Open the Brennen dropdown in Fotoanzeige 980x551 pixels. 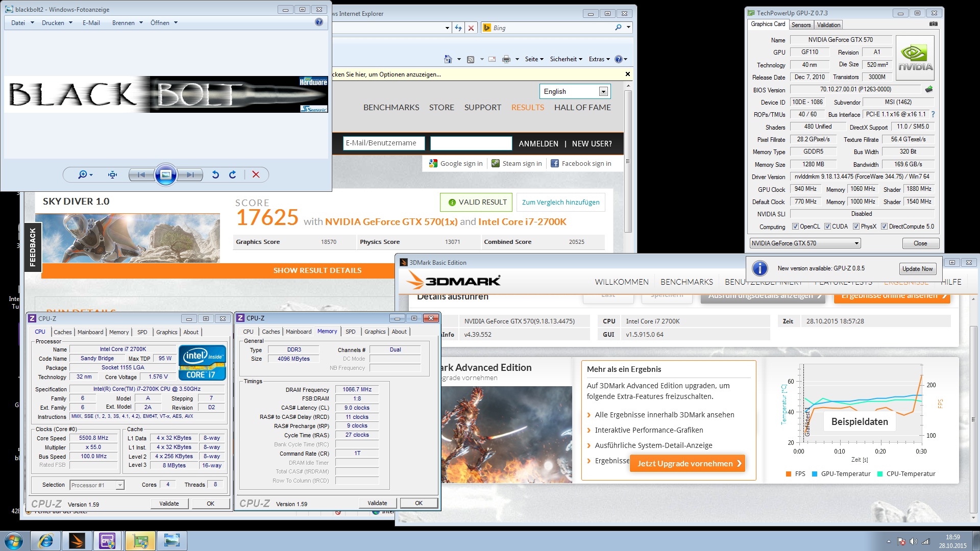click(128, 23)
